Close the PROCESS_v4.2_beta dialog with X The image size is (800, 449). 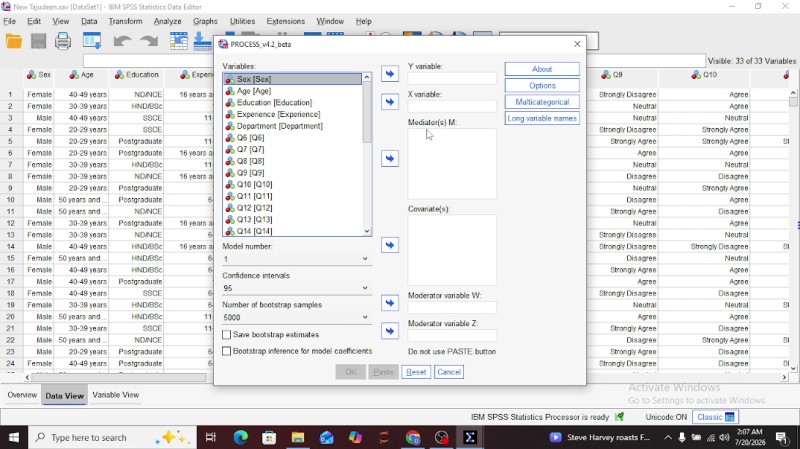(x=577, y=44)
